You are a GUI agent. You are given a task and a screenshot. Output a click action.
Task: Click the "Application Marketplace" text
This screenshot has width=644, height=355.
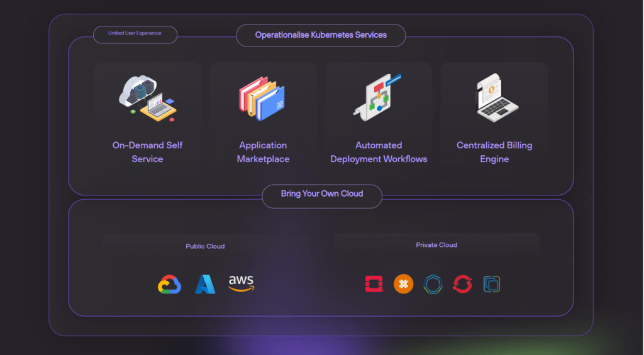pos(264,152)
